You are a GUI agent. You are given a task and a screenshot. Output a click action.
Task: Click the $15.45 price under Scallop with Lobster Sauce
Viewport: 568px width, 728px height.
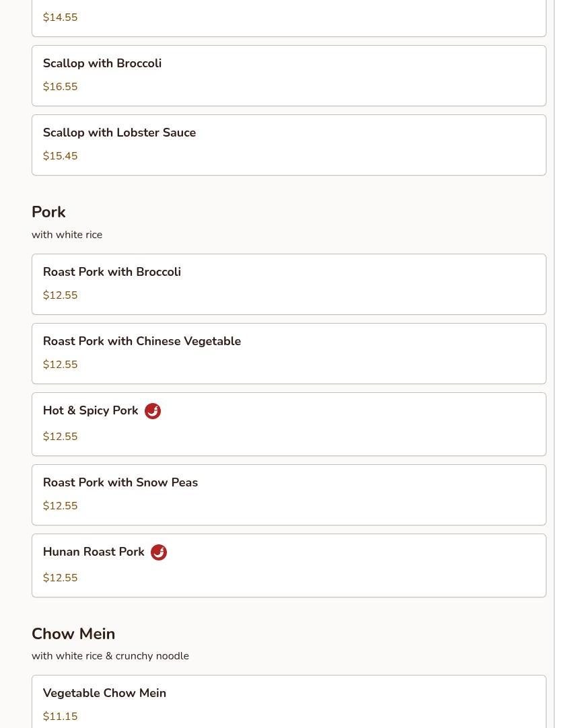61,156
